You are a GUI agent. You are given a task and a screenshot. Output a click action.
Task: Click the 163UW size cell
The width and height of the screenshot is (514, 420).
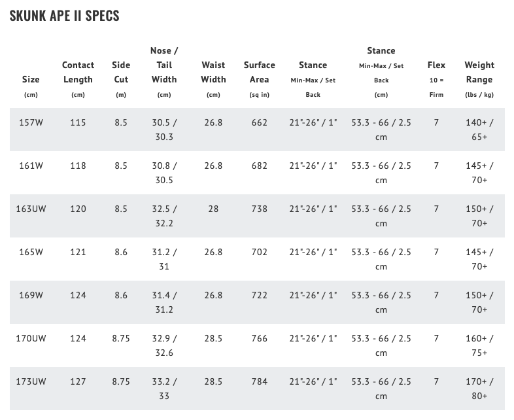coord(31,209)
